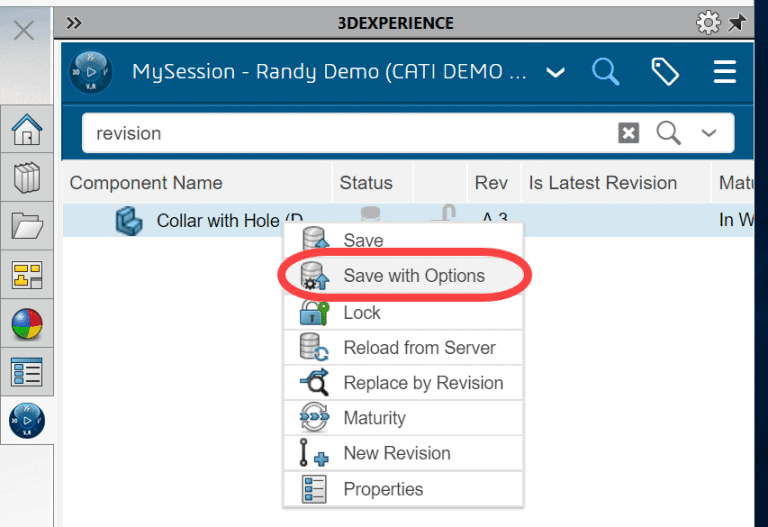Close the task pane with X
This screenshot has width=768, height=527.
24,30
